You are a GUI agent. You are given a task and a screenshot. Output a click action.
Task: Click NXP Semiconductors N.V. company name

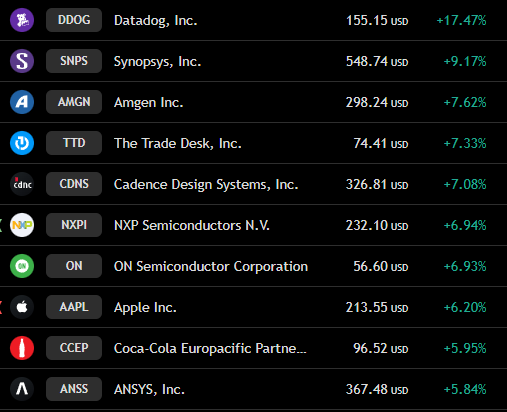pos(192,226)
